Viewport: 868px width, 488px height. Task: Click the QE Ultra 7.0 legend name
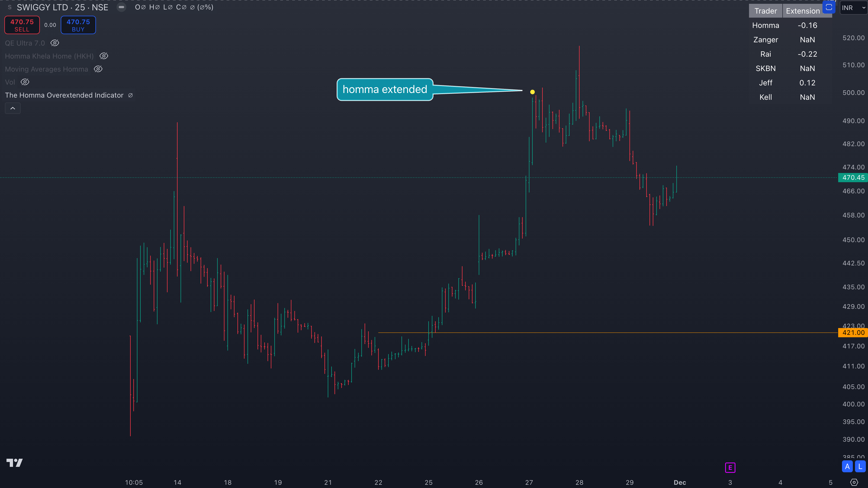pyautogui.click(x=25, y=43)
